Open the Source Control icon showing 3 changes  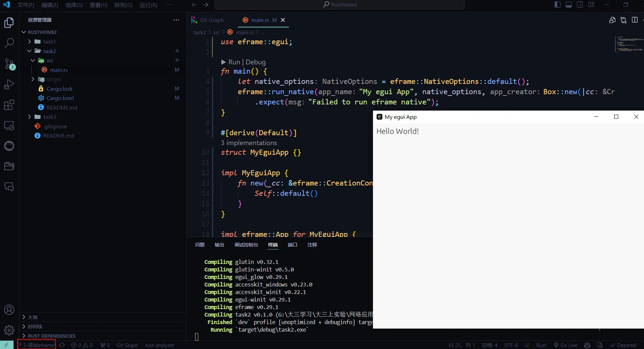9,64
